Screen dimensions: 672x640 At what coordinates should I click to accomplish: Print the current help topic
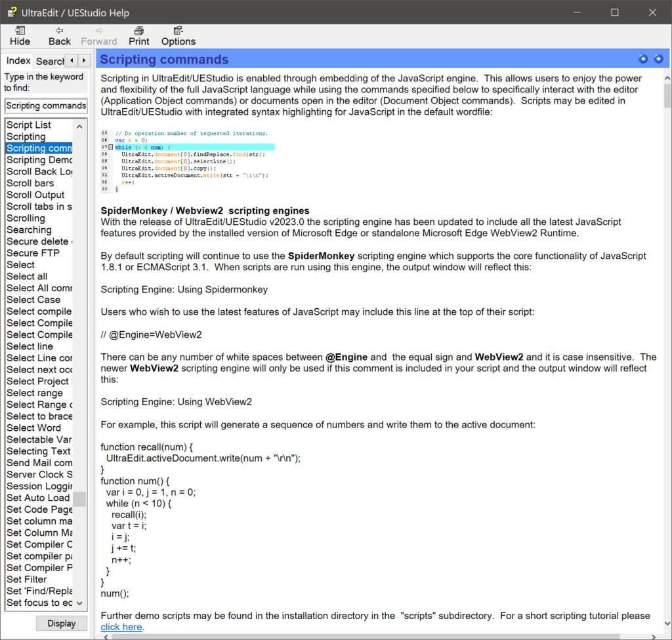[139, 36]
